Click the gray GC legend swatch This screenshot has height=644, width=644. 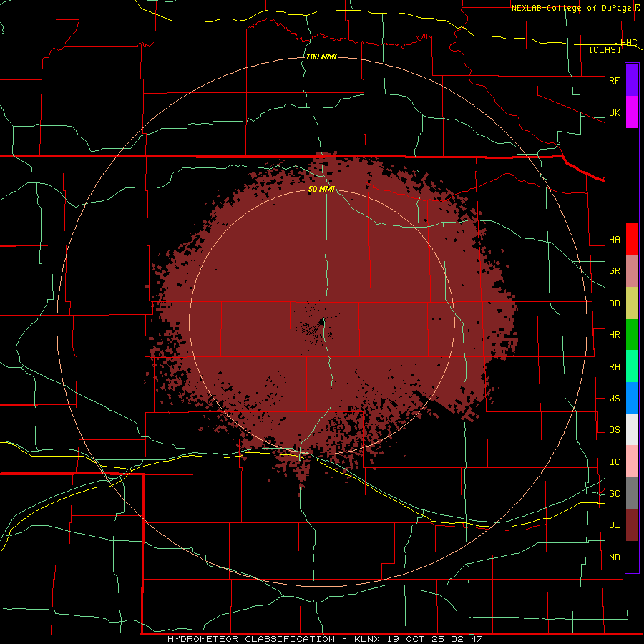pos(632,493)
